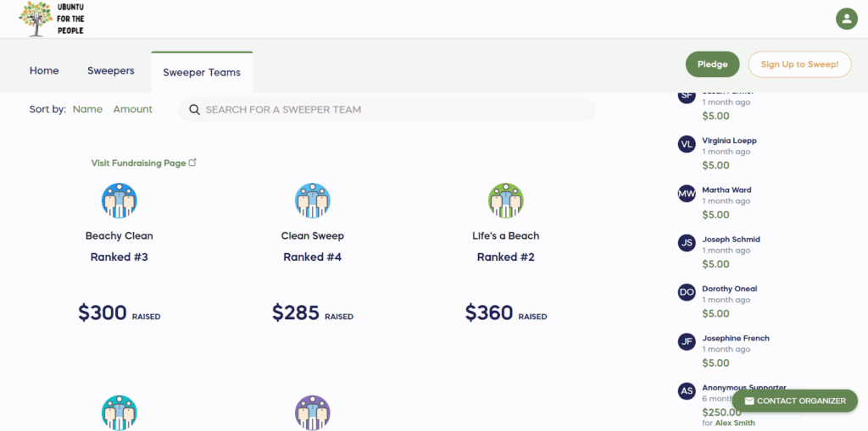Image resolution: width=868 pixels, height=431 pixels.
Task: Click the JS avatar for Joseph Schmid
Action: 687,243
